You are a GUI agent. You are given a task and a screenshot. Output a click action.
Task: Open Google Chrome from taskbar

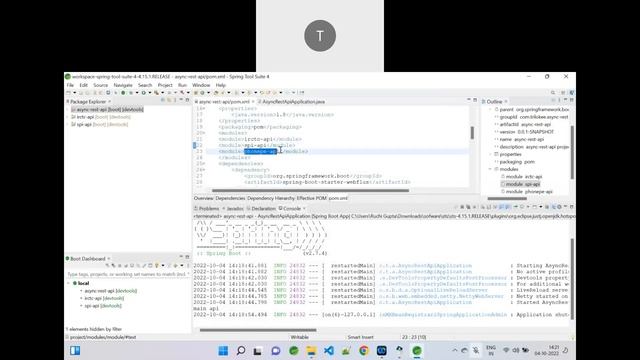[x=364, y=351]
